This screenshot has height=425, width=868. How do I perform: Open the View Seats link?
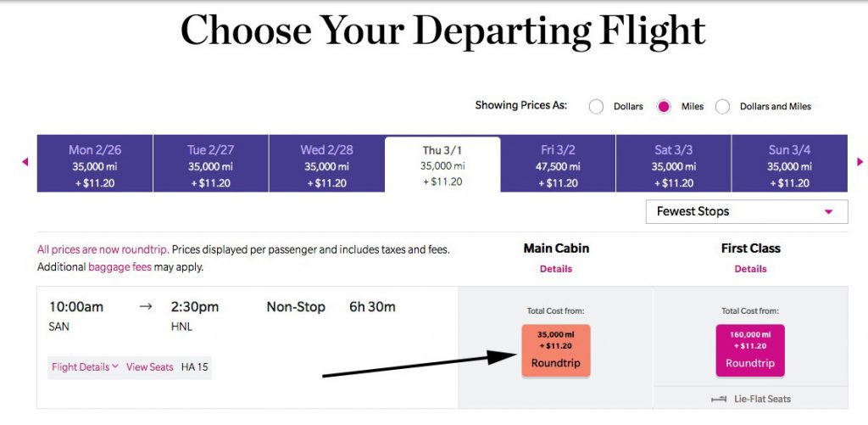coord(149,366)
